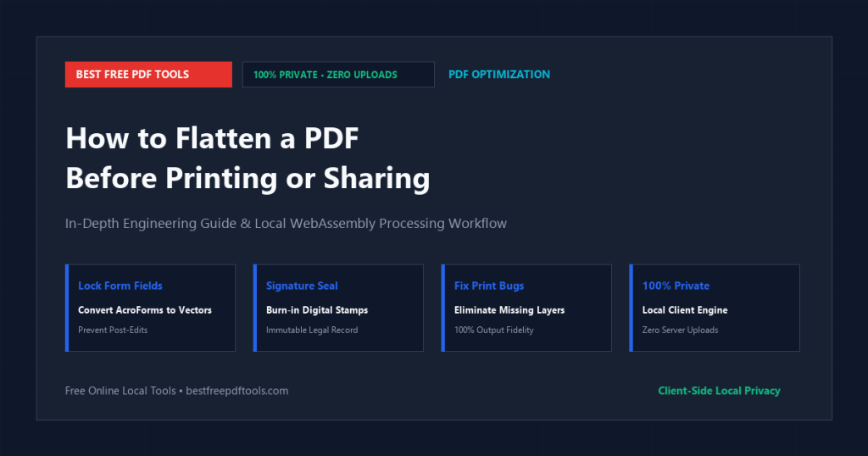Screen dimensions: 868x456
Task: Click 'Zero Server Uploads' text
Action: click(x=681, y=330)
